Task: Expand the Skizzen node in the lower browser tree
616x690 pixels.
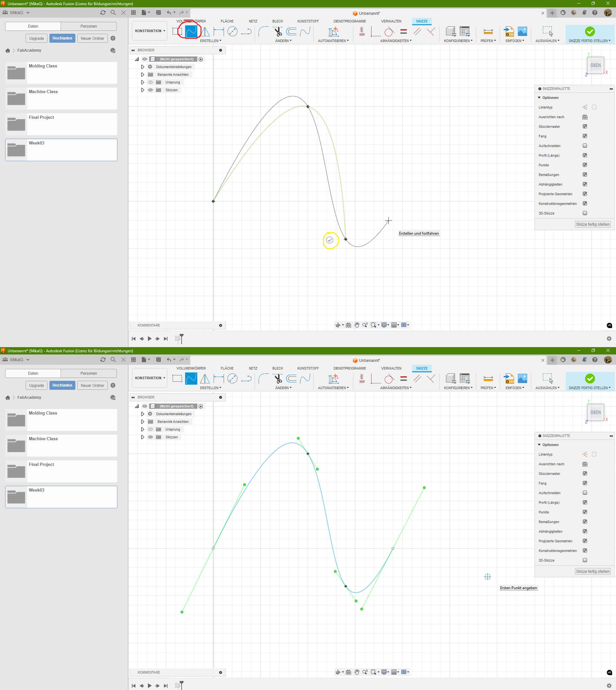Action: point(142,437)
